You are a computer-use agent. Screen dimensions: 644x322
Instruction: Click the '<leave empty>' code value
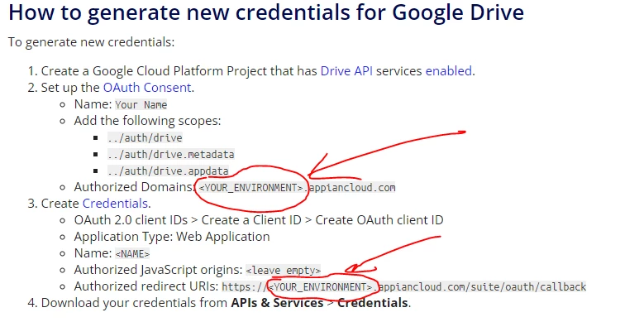point(284,270)
